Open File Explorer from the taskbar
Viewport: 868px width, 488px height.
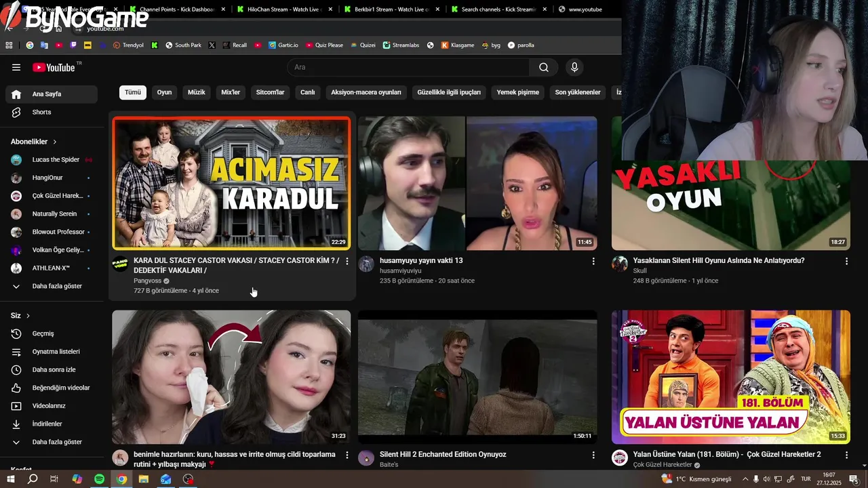(144, 479)
